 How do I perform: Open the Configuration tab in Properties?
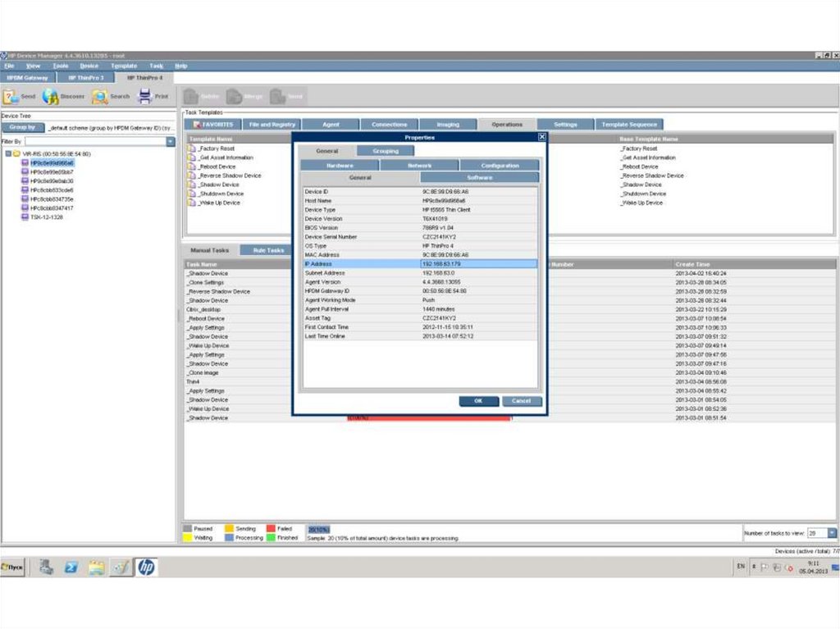tap(500, 166)
